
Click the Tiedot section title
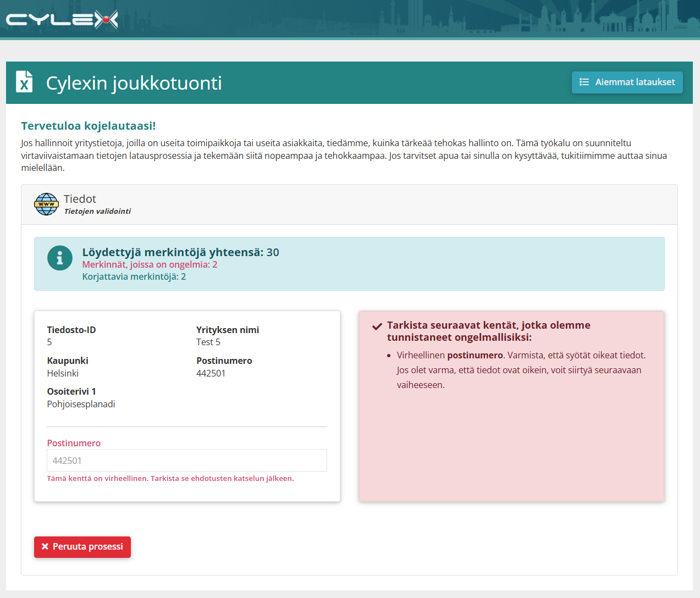[x=80, y=199]
